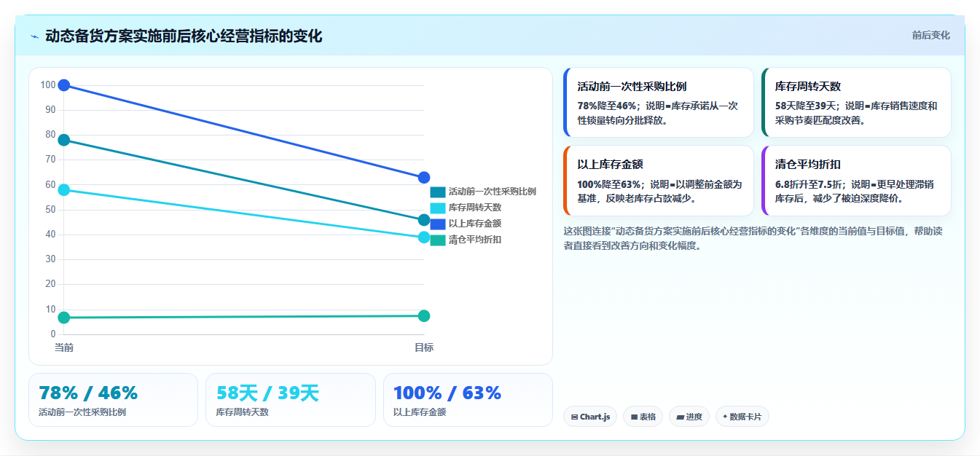Click the 目标 x-axis label
The image size is (980, 456).
click(424, 347)
